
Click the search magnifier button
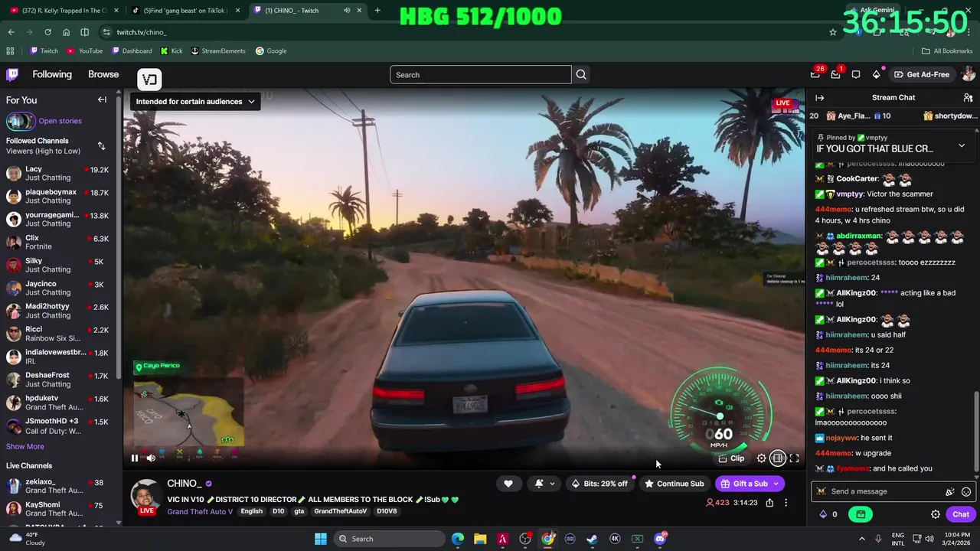tap(581, 74)
